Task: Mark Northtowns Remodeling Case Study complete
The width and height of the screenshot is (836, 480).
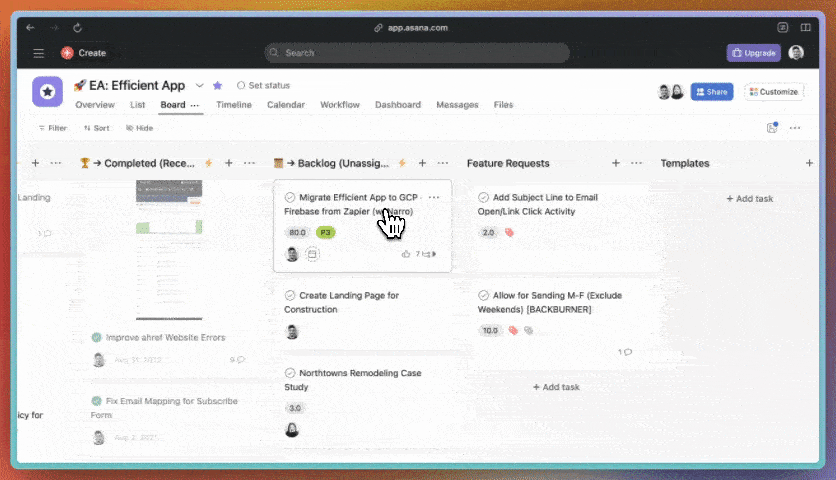Action: pos(290,373)
